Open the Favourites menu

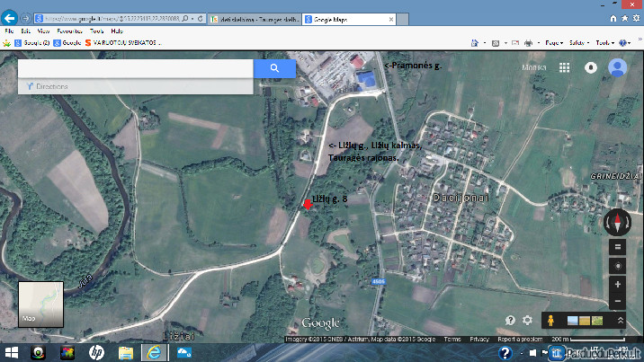click(x=70, y=31)
